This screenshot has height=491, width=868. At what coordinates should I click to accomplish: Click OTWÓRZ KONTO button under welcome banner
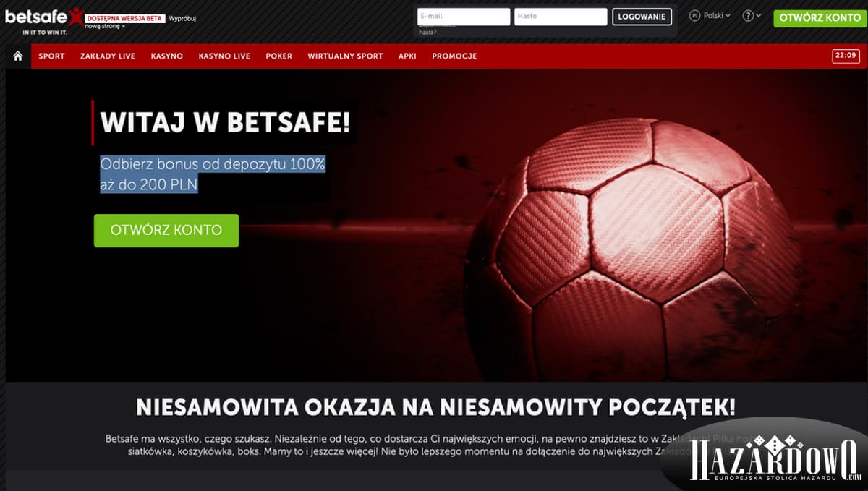pyautogui.click(x=166, y=231)
